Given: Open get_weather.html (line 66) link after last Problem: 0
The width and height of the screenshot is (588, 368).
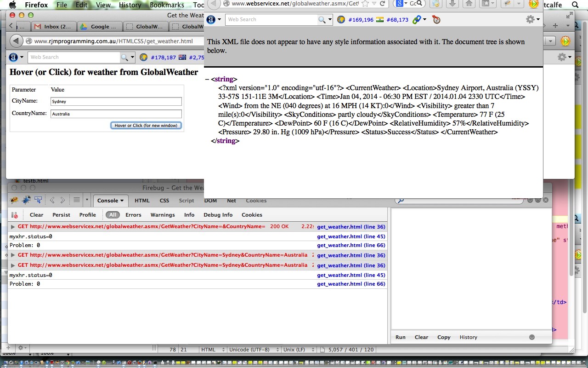Looking at the screenshot, I should [x=351, y=284].
